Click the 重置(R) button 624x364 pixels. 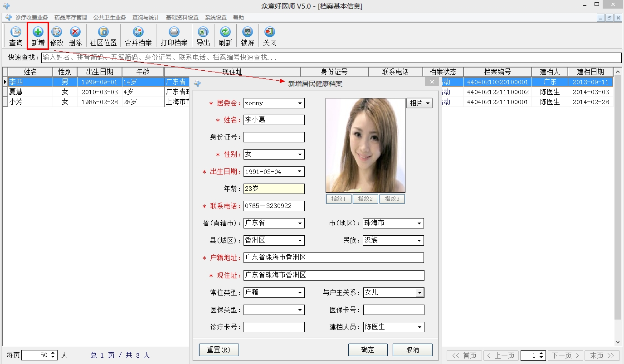click(219, 350)
